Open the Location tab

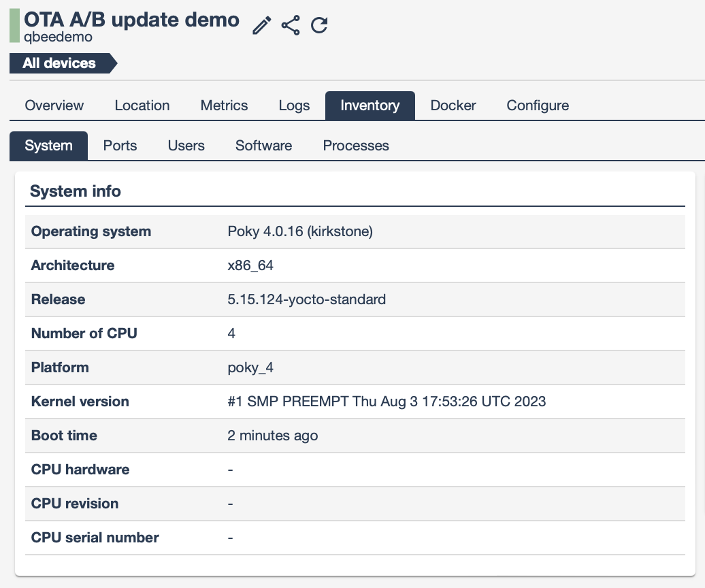point(142,105)
